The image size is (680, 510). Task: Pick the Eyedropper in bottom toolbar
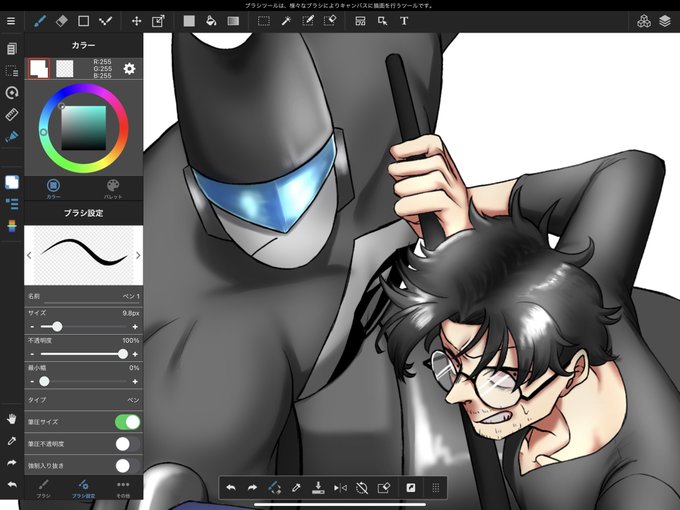click(296, 488)
